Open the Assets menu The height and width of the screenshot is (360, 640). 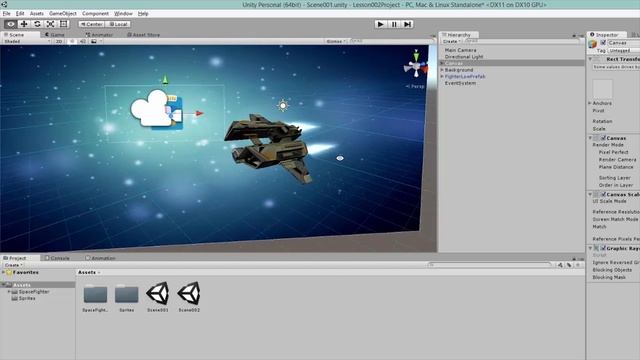[x=37, y=13]
